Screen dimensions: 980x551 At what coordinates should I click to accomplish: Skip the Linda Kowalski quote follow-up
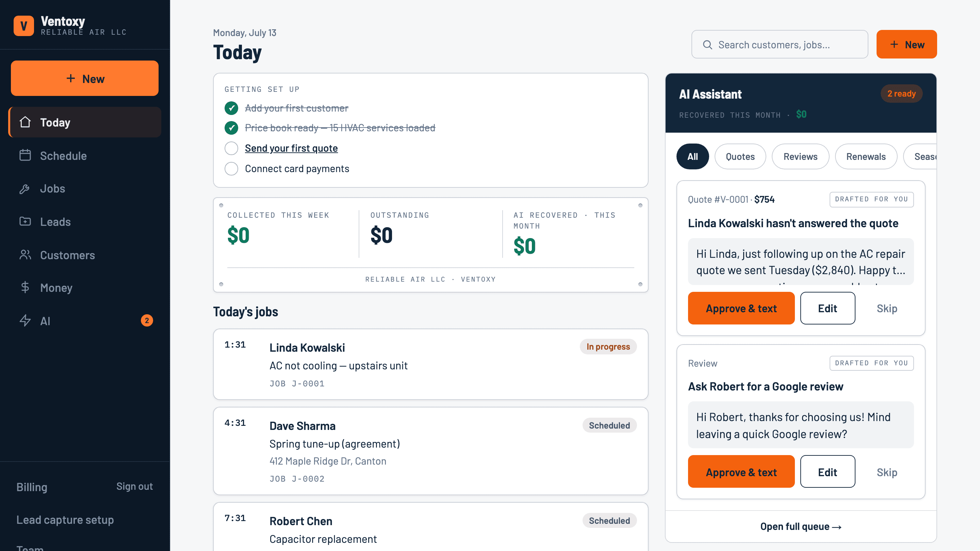(x=887, y=308)
